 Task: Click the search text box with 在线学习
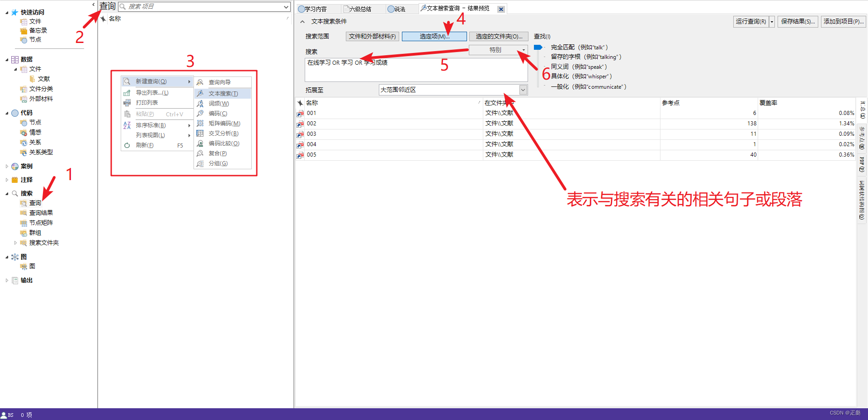pos(416,70)
